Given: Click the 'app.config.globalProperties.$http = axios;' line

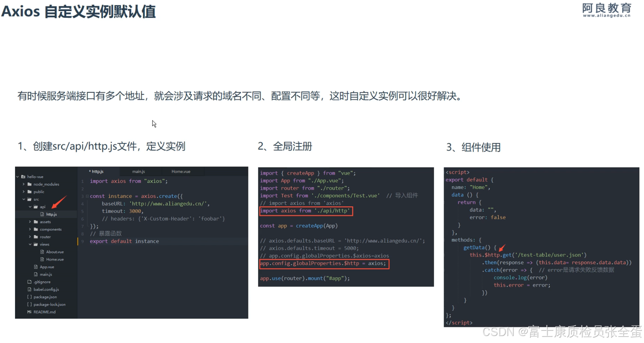Looking at the screenshot, I should pyautogui.click(x=323, y=263).
